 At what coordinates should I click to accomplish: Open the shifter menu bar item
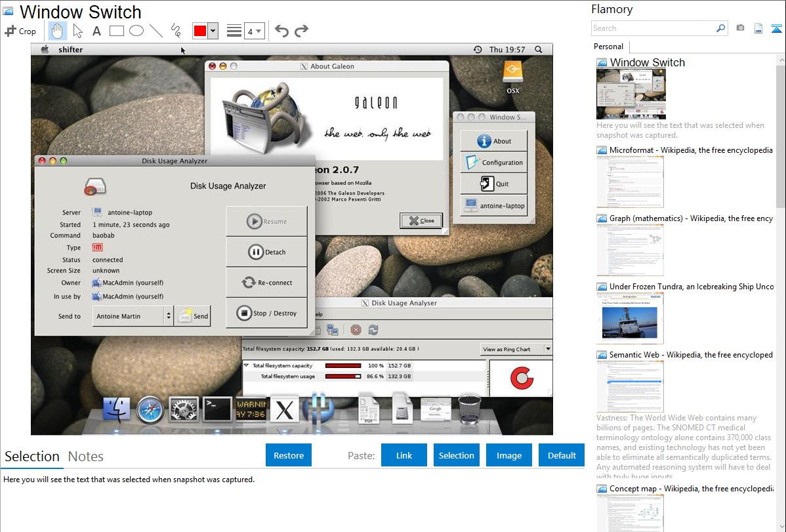pyautogui.click(x=71, y=50)
